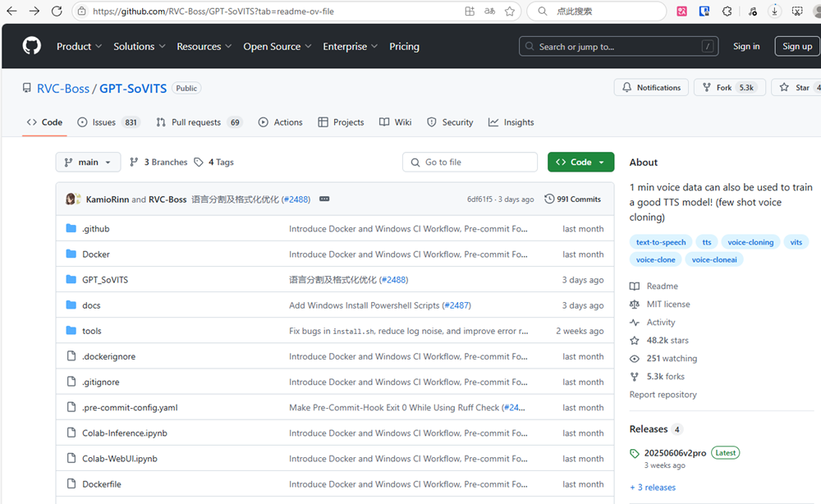Open the GPT-SoVITS repository title link

coord(133,89)
